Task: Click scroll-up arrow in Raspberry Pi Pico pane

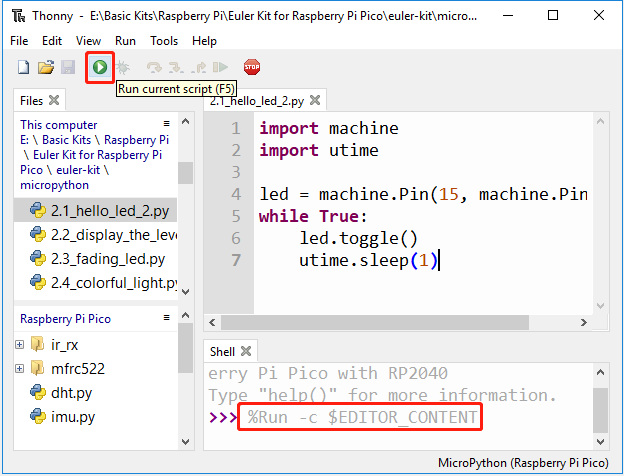Action: click(x=185, y=315)
